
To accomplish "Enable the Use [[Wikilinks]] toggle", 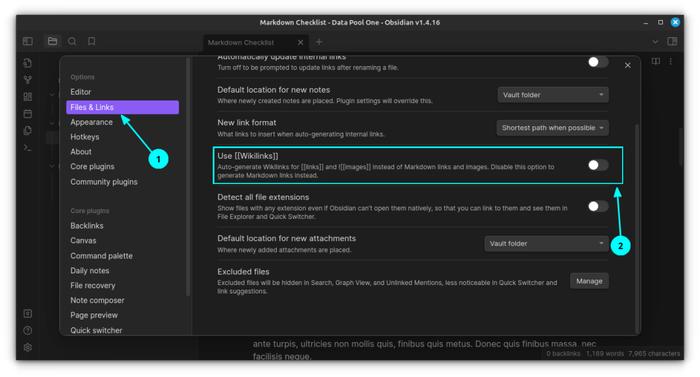I will [598, 165].
